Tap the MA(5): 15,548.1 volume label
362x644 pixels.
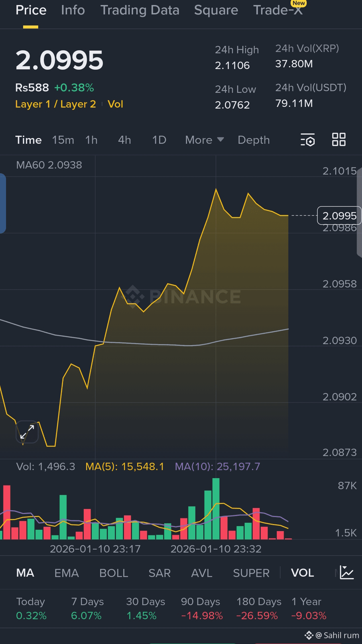(125, 466)
